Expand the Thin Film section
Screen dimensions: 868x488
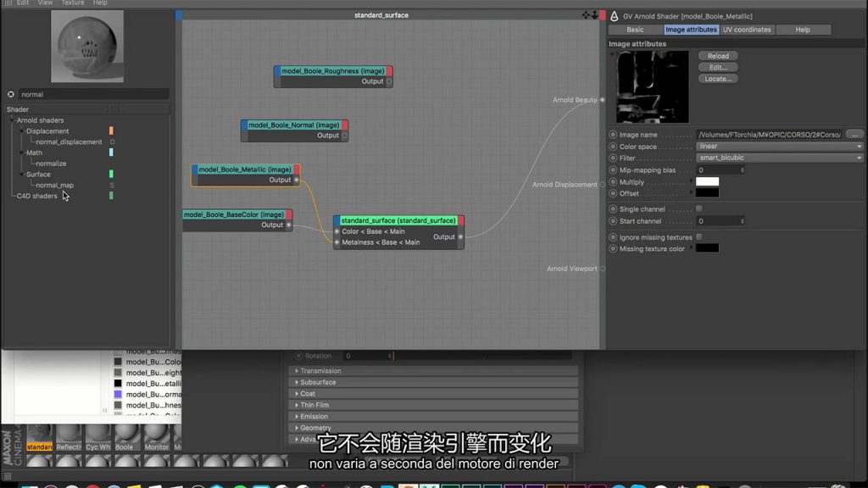pos(297,405)
